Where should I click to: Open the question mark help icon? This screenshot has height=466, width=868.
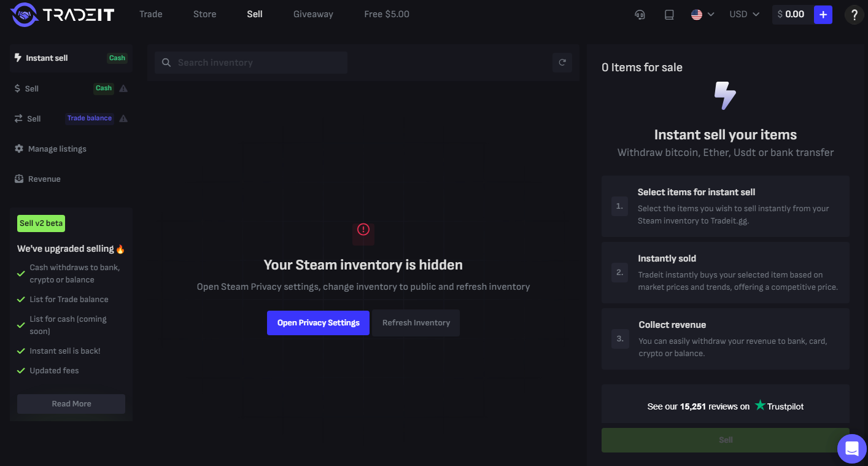pos(854,15)
